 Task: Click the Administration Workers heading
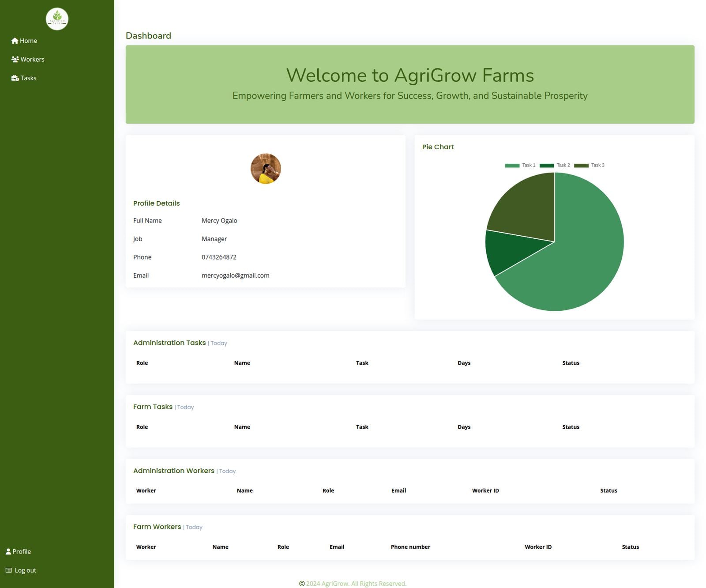coord(174,471)
